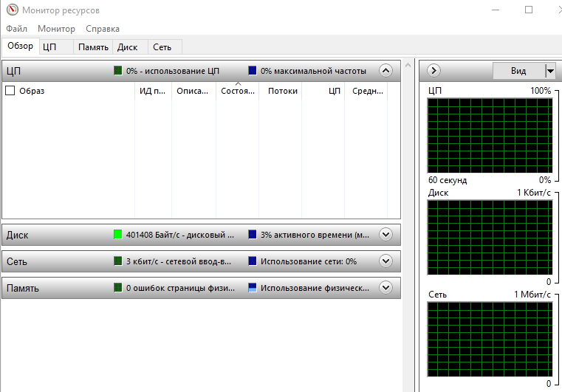Click the Диск activity graph
The height and width of the screenshot is (392, 562).
(x=490, y=237)
